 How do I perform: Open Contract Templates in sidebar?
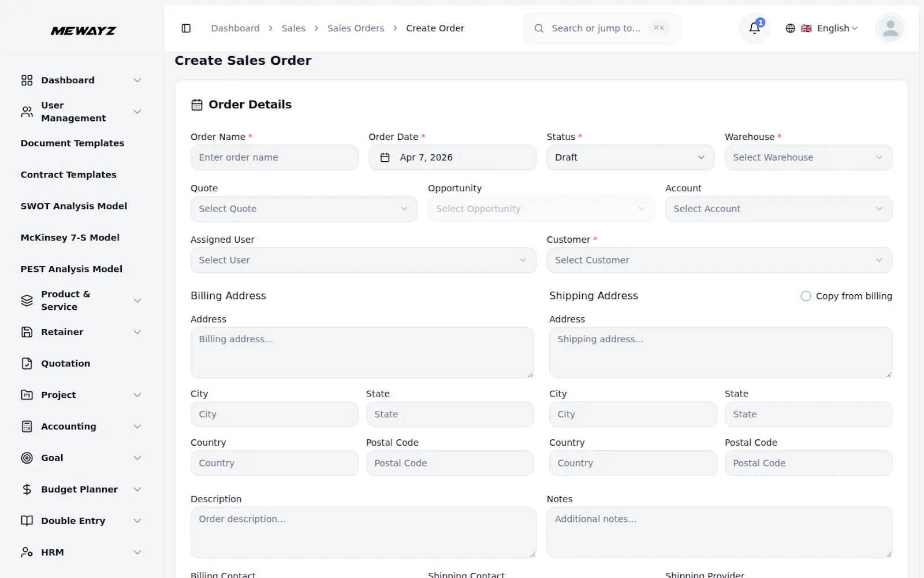[x=68, y=175]
